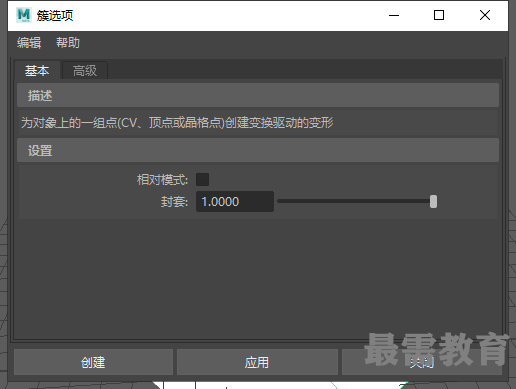516x389 pixels.
Task: Click the 封套 value field showing 1.0000
Action: (235, 201)
